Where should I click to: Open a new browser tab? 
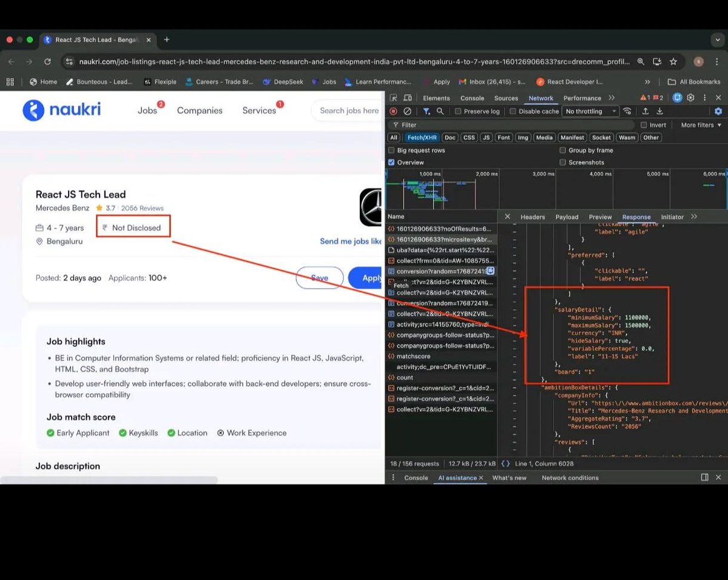tap(166, 39)
